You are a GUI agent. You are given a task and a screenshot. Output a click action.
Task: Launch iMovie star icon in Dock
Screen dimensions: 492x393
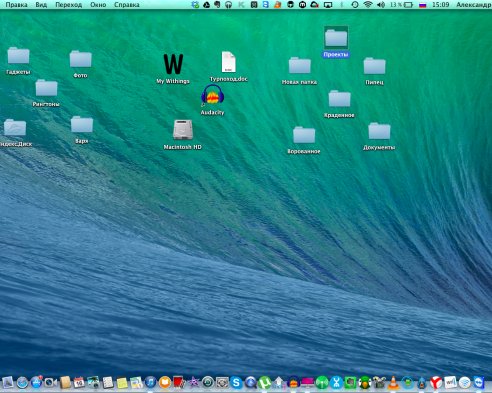(x=193, y=382)
